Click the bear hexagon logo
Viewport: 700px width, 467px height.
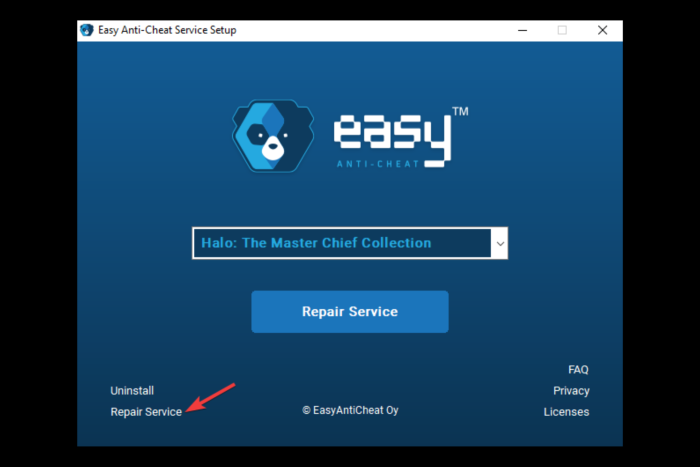(273, 136)
